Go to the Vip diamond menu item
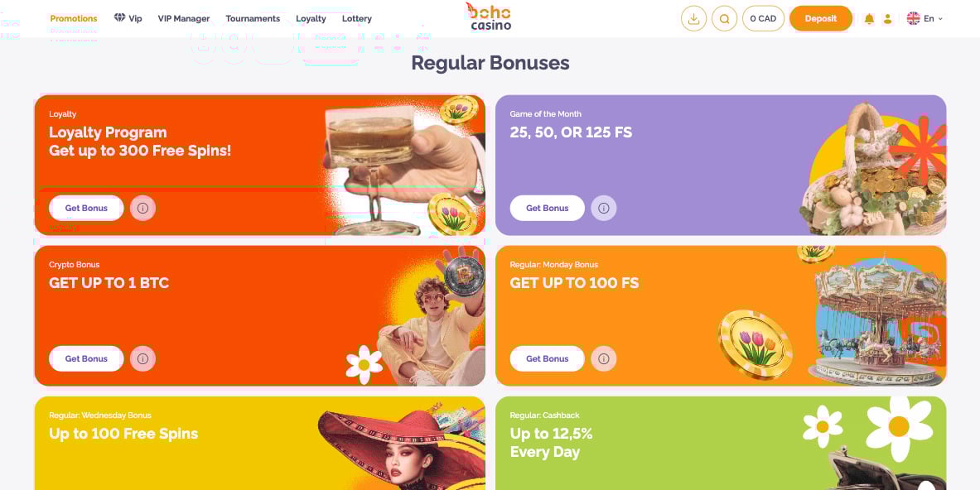 pyautogui.click(x=128, y=19)
